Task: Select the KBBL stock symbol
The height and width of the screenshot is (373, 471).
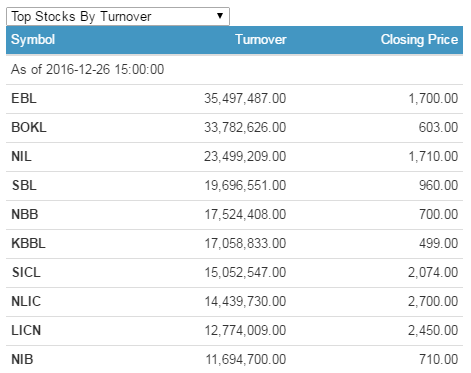Action: pyautogui.click(x=28, y=243)
